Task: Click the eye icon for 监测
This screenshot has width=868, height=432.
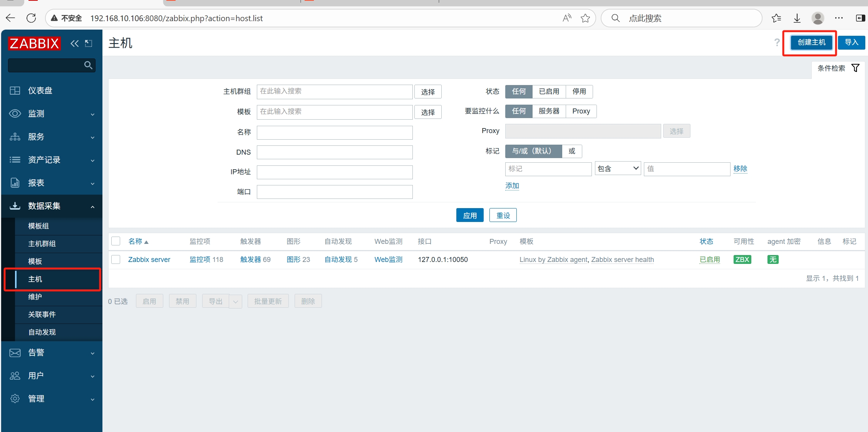Action: click(x=15, y=113)
